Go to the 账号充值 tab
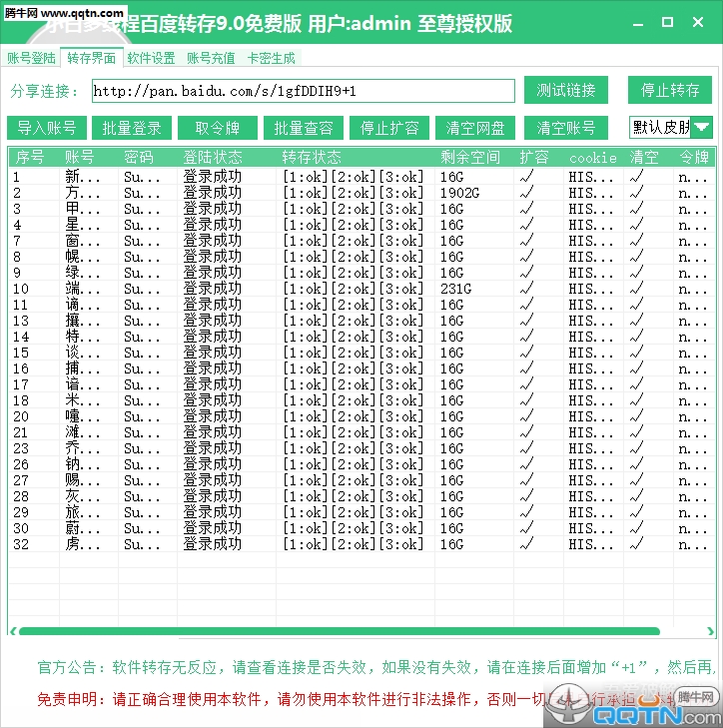723x728 pixels. pos(211,58)
